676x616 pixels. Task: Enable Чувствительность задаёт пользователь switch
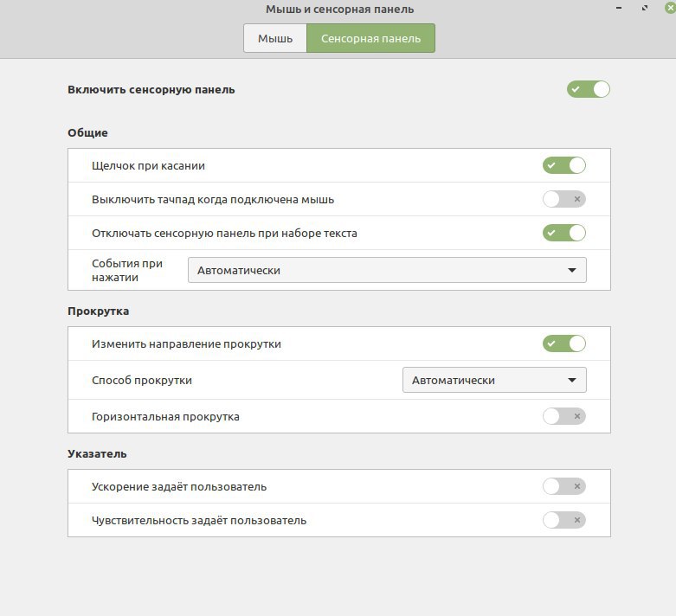[564, 520]
